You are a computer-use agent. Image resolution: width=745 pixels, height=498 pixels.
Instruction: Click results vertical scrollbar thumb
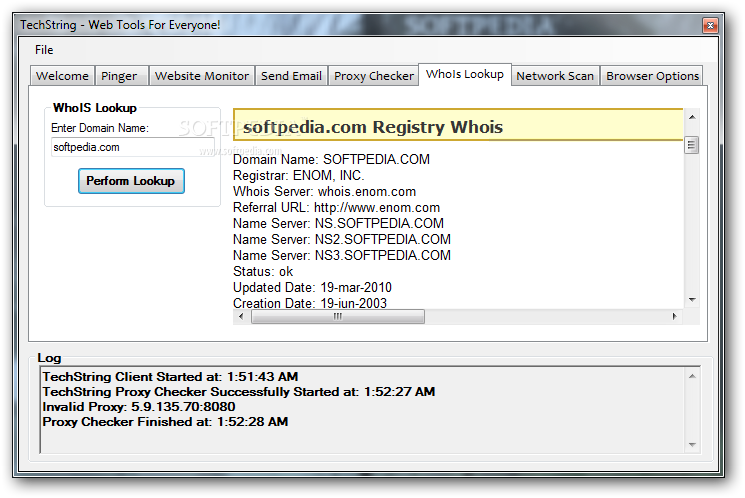(692, 145)
